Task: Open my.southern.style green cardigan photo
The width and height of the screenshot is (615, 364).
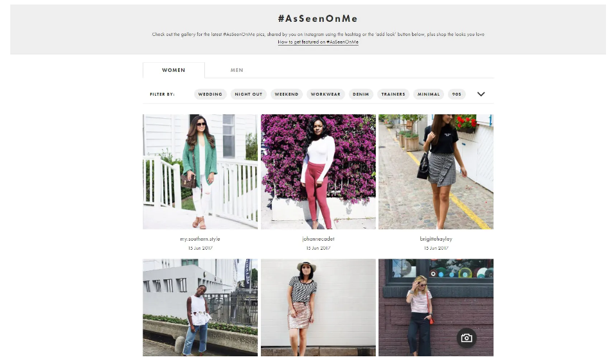Action: [200, 171]
